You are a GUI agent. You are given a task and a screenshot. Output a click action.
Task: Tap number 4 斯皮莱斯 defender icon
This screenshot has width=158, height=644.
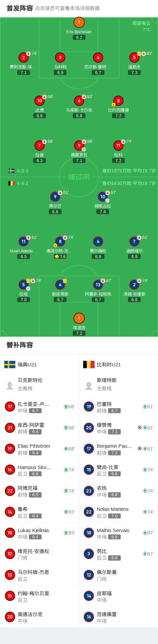click(x=60, y=285)
